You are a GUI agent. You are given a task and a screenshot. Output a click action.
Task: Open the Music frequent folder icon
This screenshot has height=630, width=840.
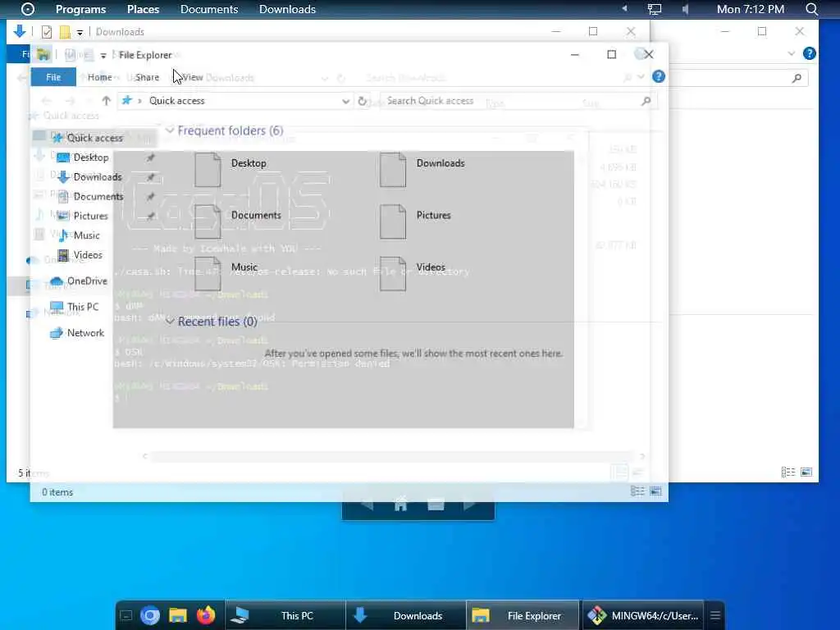click(x=208, y=274)
